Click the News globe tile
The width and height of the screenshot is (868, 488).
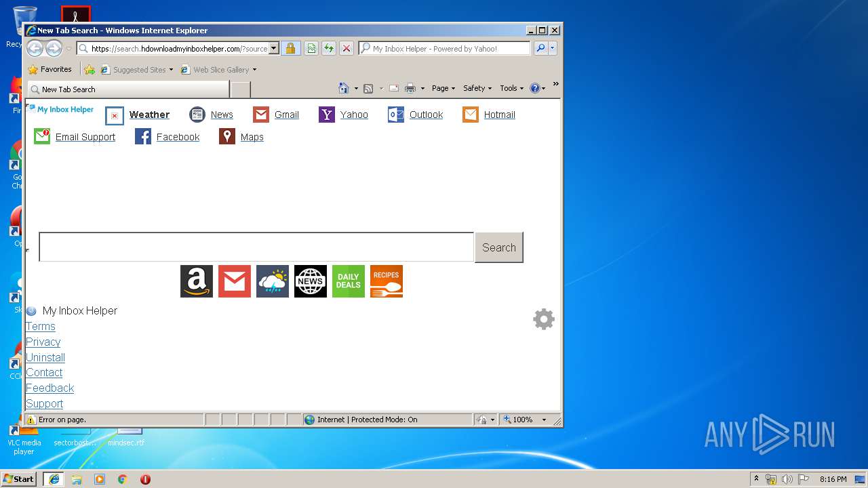pos(311,281)
